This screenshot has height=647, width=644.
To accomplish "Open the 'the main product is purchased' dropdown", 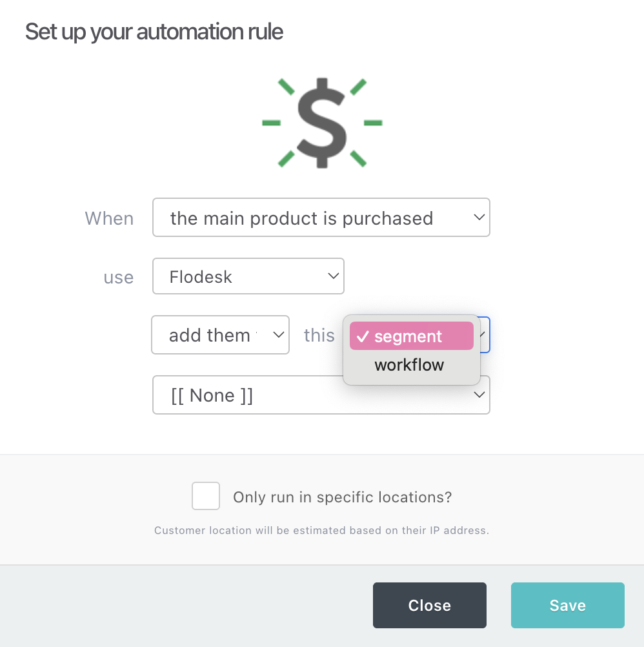I will (x=321, y=218).
